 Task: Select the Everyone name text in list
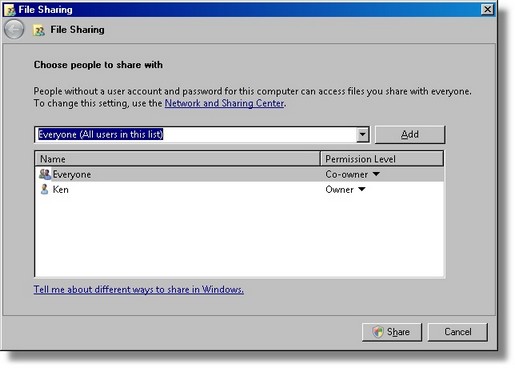pos(72,174)
